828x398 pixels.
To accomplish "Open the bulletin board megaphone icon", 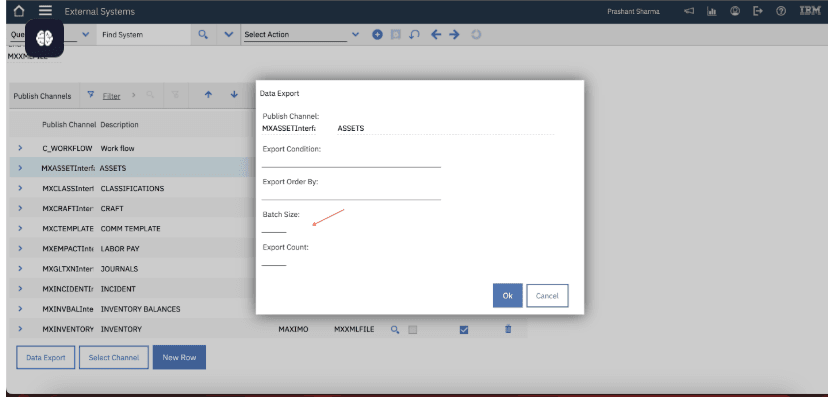I will click(x=689, y=11).
